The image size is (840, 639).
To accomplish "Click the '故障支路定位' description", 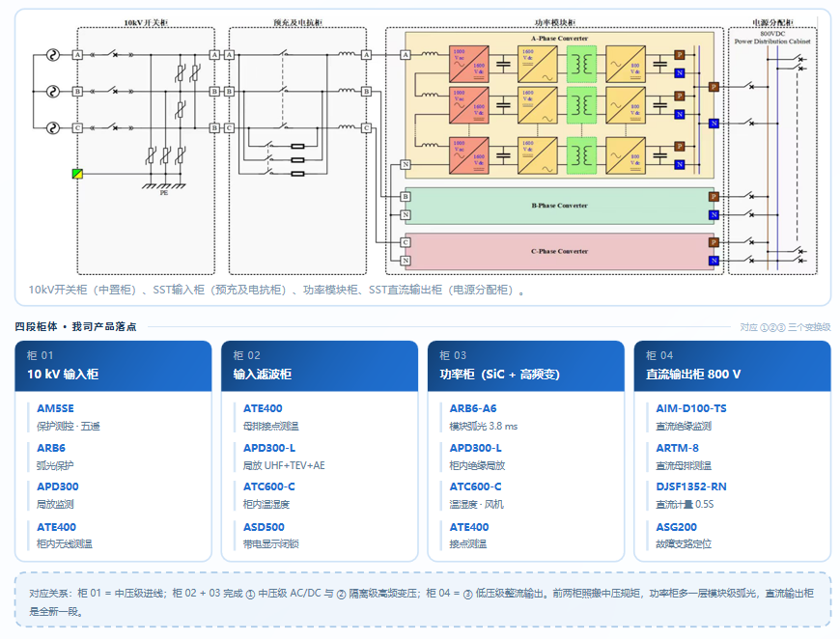I will coord(684,543).
